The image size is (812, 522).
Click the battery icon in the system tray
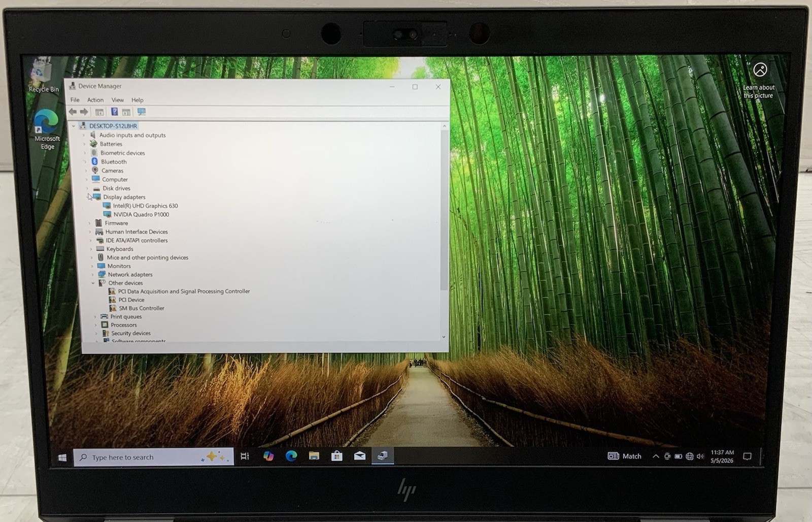[x=678, y=456]
